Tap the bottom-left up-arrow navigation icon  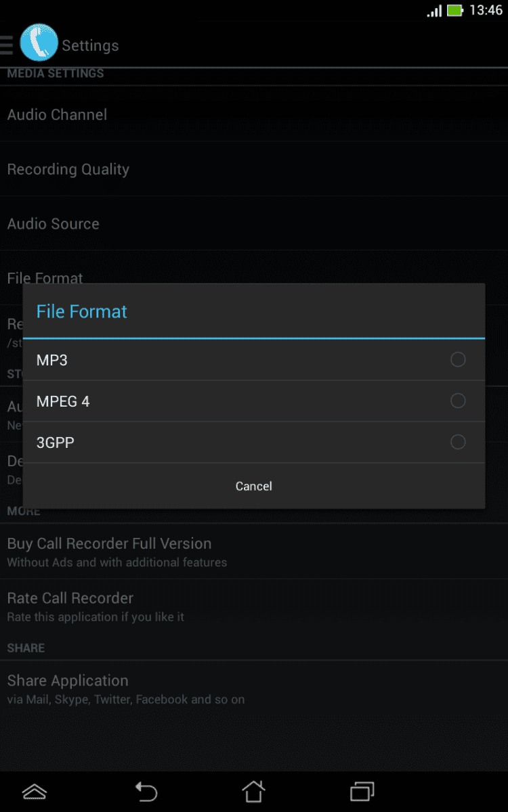(x=35, y=791)
